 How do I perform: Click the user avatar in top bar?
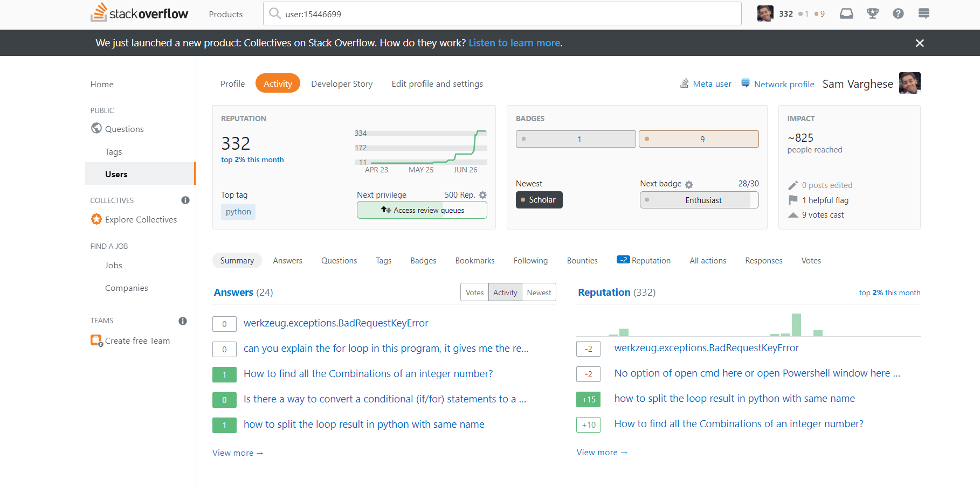click(x=765, y=13)
